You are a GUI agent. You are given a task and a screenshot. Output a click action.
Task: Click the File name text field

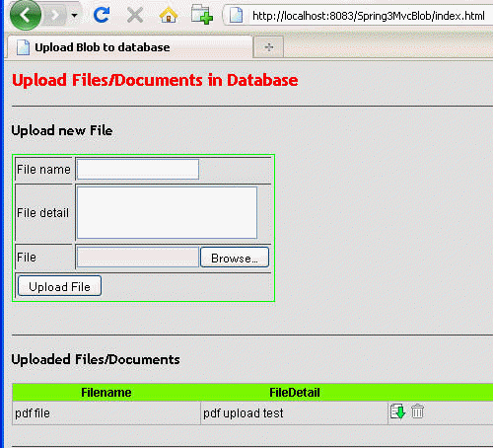pos(138,170)
